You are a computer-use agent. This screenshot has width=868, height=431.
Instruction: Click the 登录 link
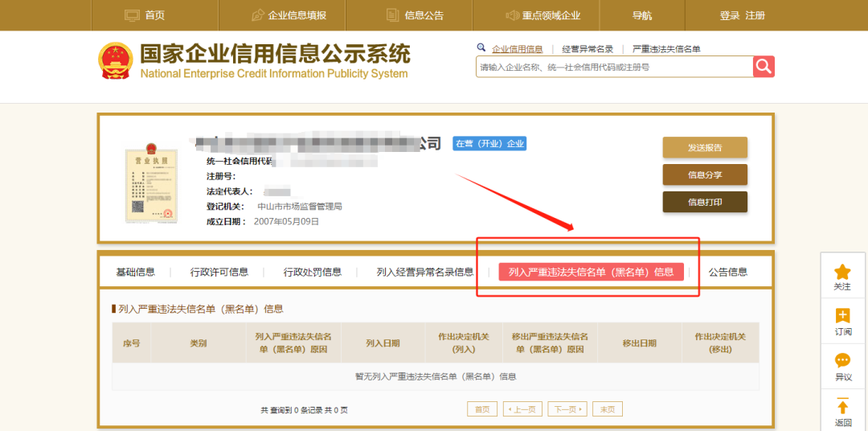click(730, 15)
